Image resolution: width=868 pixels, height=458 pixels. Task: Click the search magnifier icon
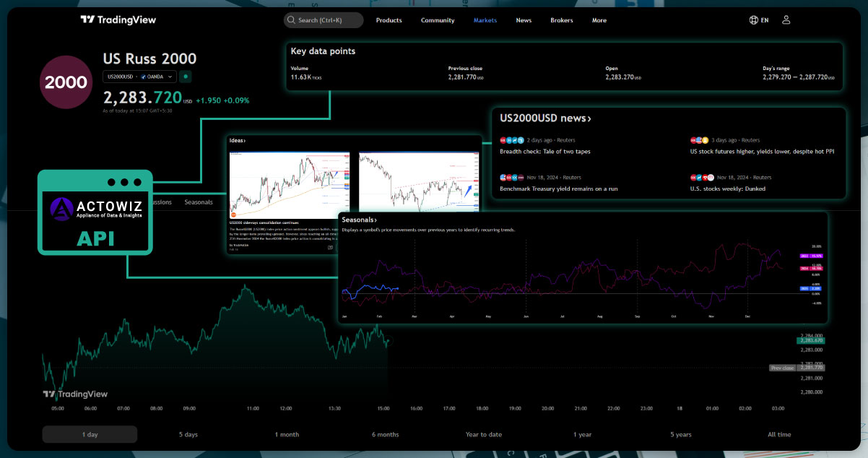coord(291,20)
